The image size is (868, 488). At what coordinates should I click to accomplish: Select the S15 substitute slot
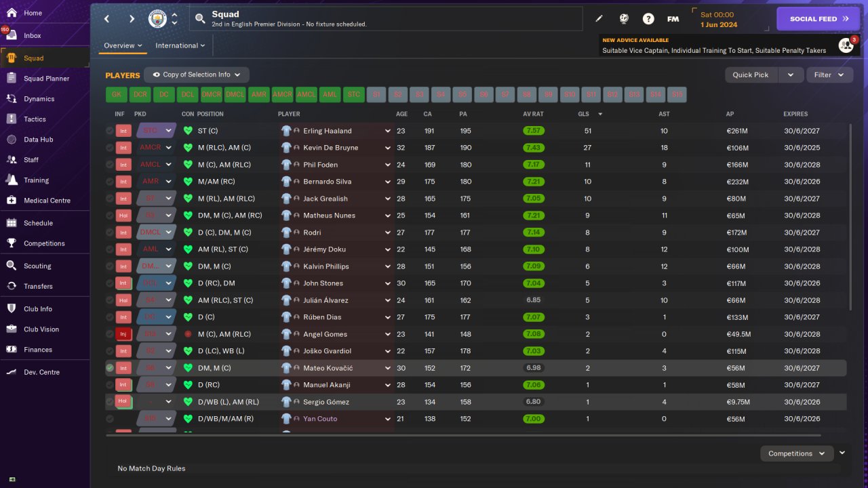(x=676, y=95)
